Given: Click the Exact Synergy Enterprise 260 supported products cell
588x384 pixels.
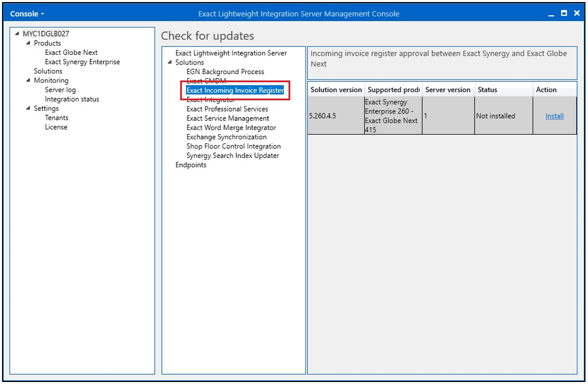Looking at the screenshot, I should point(393,116).
